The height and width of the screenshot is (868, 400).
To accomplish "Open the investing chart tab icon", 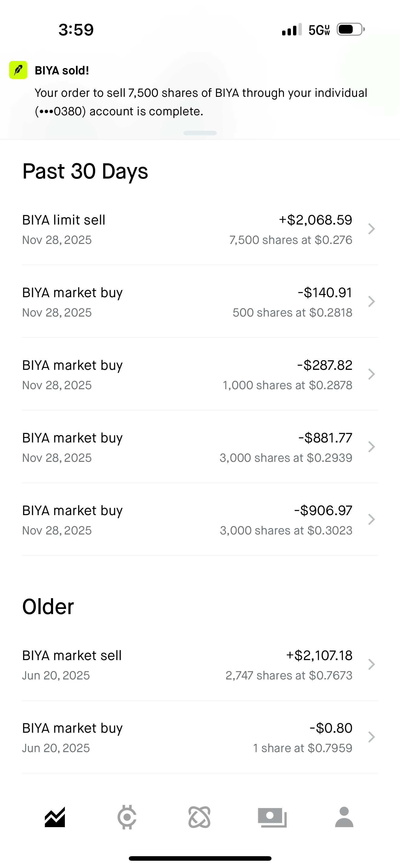I will (x=55, y=817).
